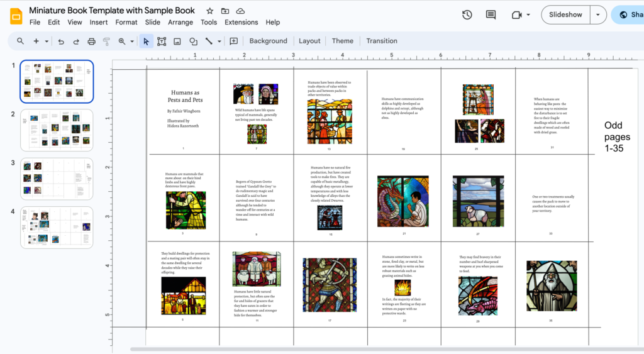This screenshot has height=354, width=644.
Task: Select the red dragon image on page 29
Action: (x=478, y=296)
